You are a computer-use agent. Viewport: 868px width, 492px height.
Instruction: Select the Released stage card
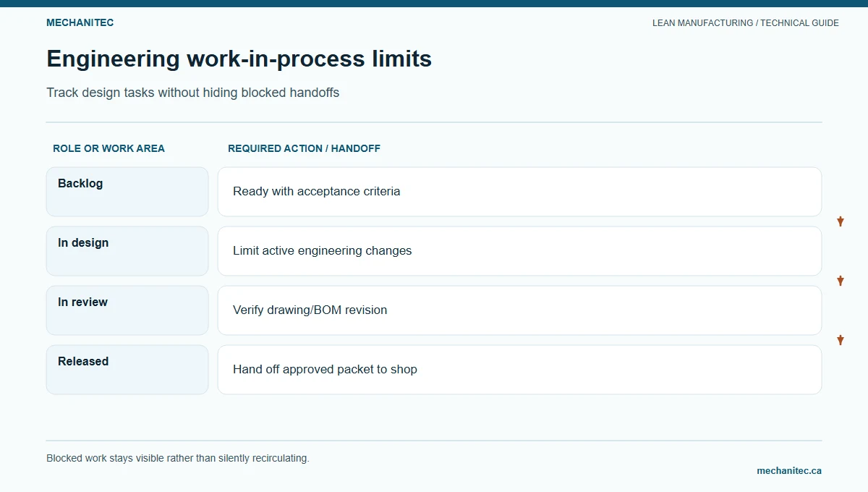point(127,370)
